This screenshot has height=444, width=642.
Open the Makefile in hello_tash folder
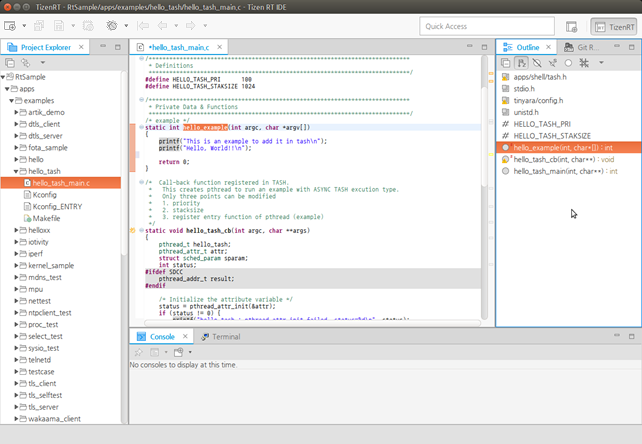pyautogui.click(x=46, y=218)
